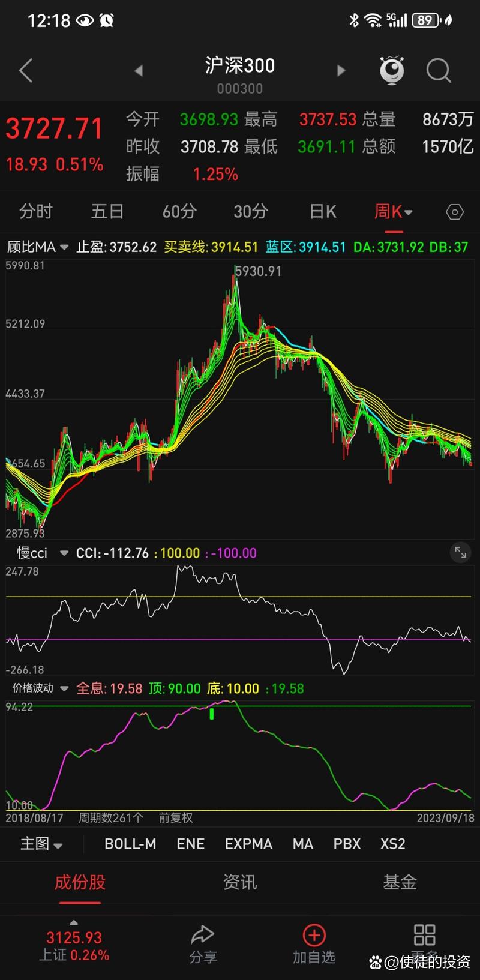Tap the 5930.91 peak label on chart
This screenshot has height=980, width=480.
tap(258, 271)
